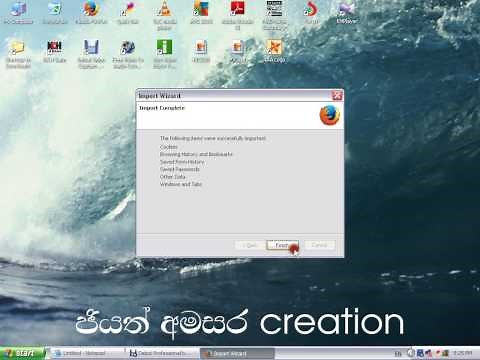The width and height of the screenshot is (480, 360).
Task: Select 'Browsing History and Bookmarks' text
Action: pos(196,154)
